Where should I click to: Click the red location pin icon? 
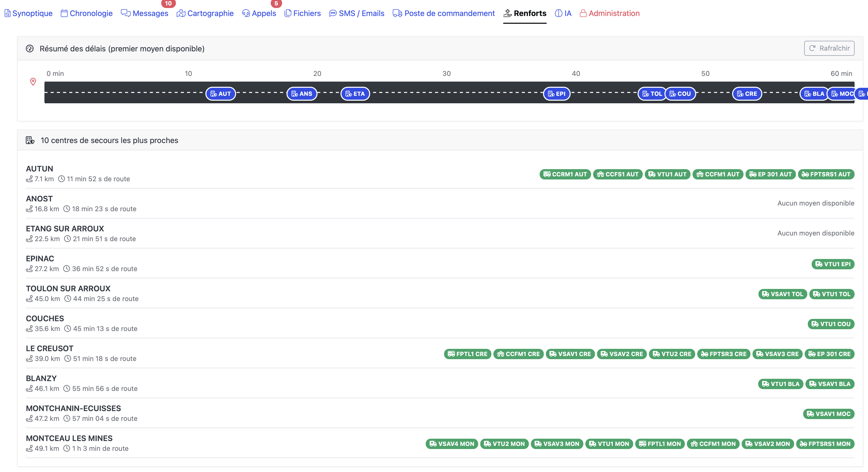pyautogui.click(x=33, y=82)
